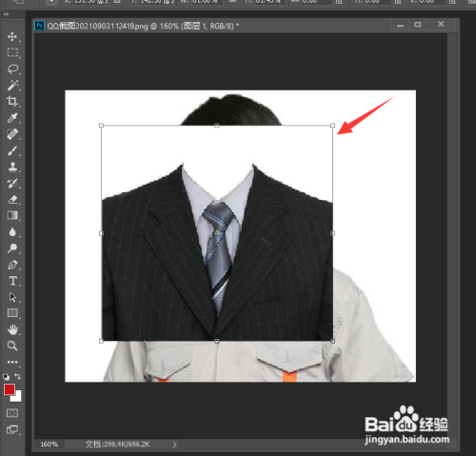Viewport: 476px width, 456px height.
Task: Click the left-middle transform handle
Action: point(101,233)
